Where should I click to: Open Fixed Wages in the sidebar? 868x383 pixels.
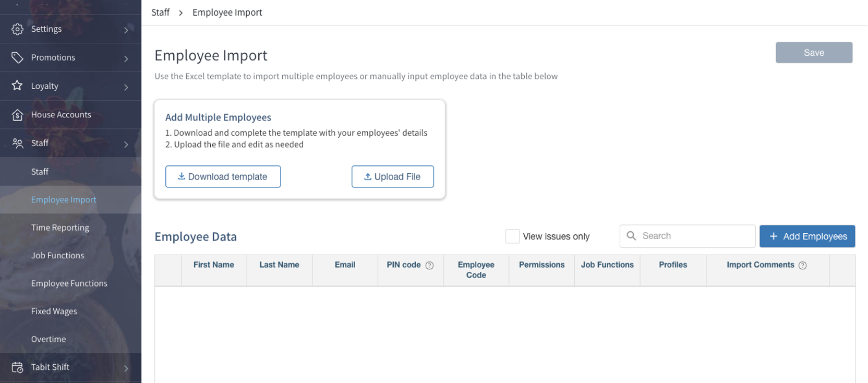pyautogui.click(x=54, y=311)
